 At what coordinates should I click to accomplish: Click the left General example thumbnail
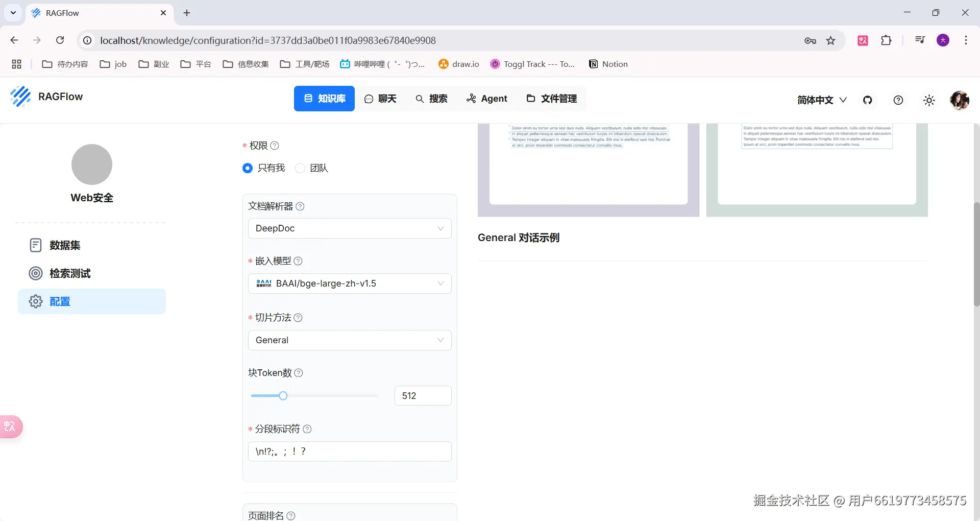click(589, 170)
